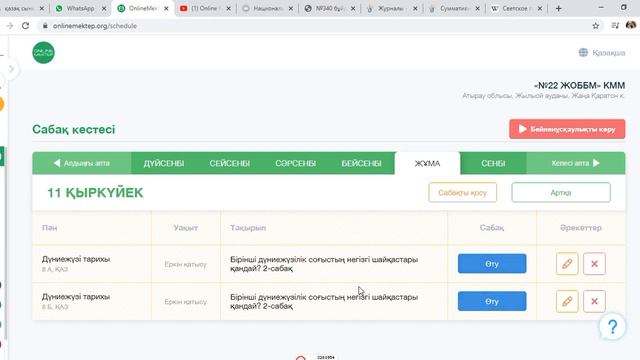Close the WhatsApp tab

click(104, 8)
